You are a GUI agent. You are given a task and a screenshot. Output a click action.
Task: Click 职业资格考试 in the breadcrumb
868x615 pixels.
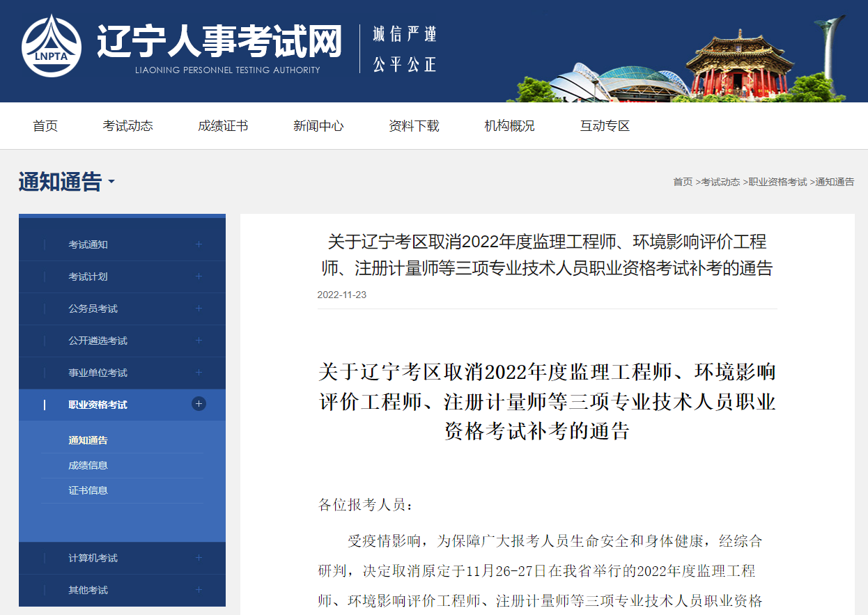777,182
